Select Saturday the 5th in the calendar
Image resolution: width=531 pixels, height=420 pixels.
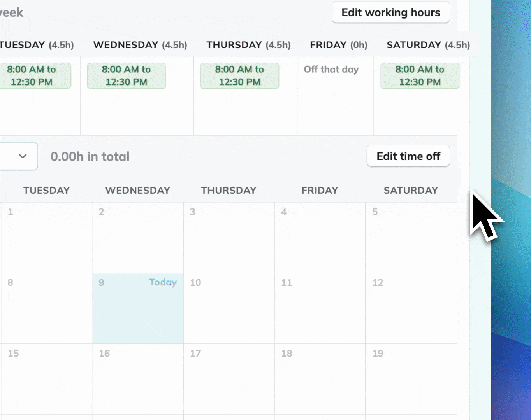coord(411,237)
